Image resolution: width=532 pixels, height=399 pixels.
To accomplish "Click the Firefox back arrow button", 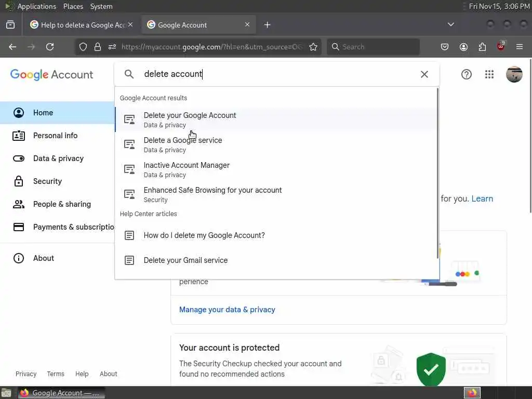I will point(12,47).
